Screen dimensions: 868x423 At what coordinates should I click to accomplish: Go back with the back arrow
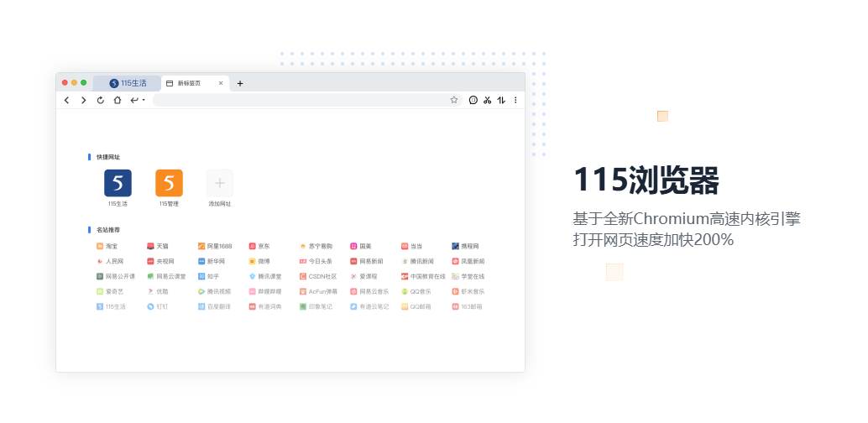click(x=66, y=100)
